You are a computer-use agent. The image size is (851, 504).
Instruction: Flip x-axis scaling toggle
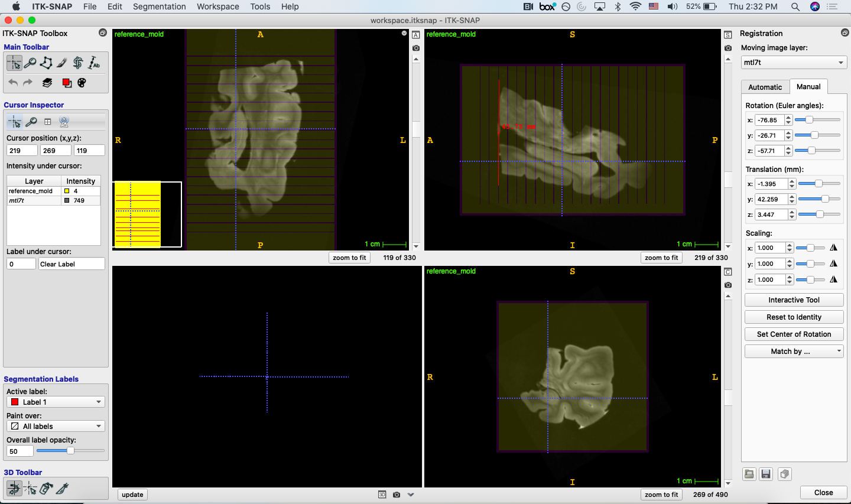pos(833,248)
